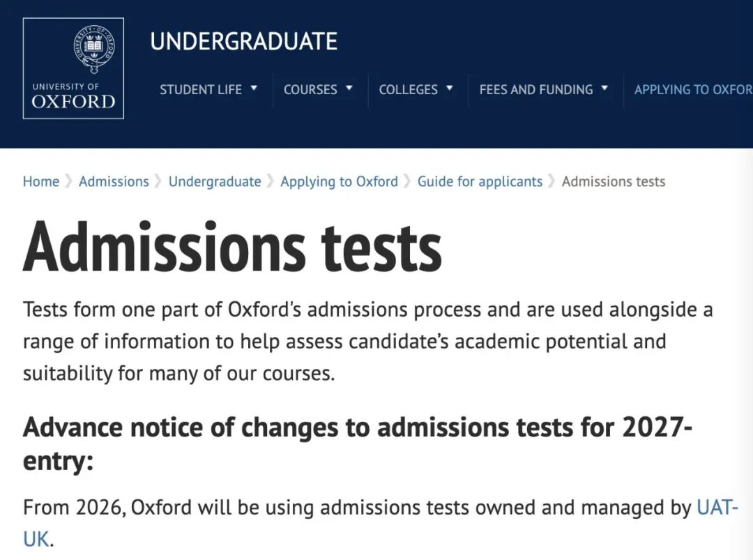Image resolution: width=753 pixels, height=560 pixels.
Task: Select the STUDENT LIFE chevron arrow
Action: pyautogui.click(x=254, y=89)
